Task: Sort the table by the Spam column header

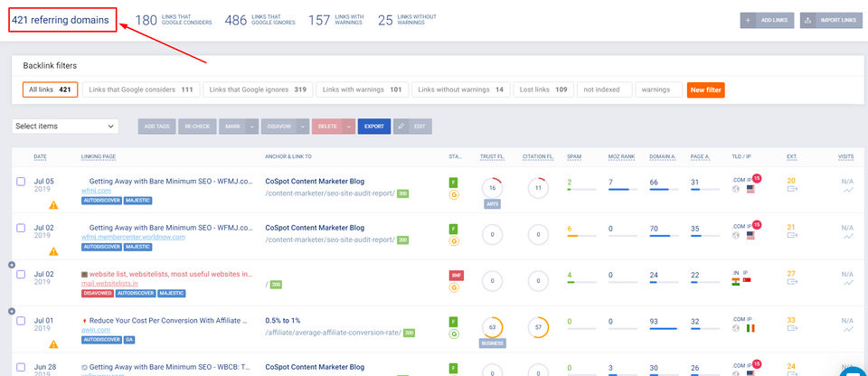Action: [x=574, y=156]
